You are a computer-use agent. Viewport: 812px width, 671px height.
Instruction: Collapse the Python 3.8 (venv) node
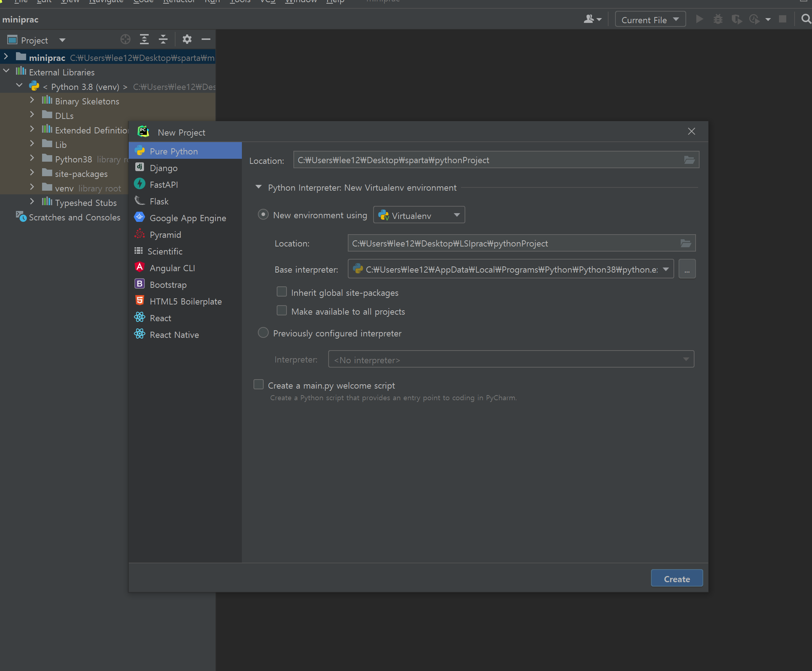click(19, 86)
